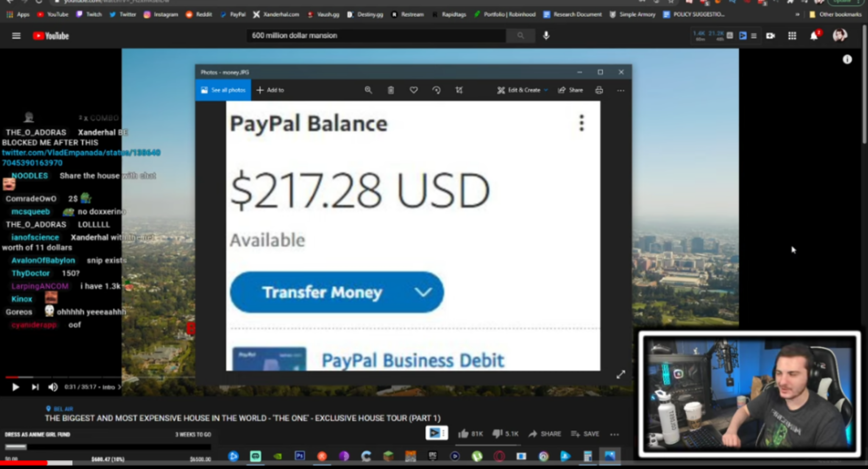868x469 pixels.
Task: Click the SHARE button under video
Action: [x=545, y=433]
